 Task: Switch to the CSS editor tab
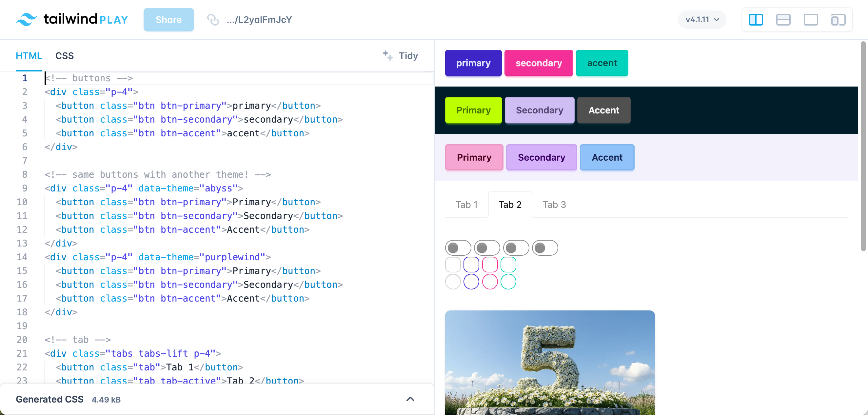coord(64,56)
